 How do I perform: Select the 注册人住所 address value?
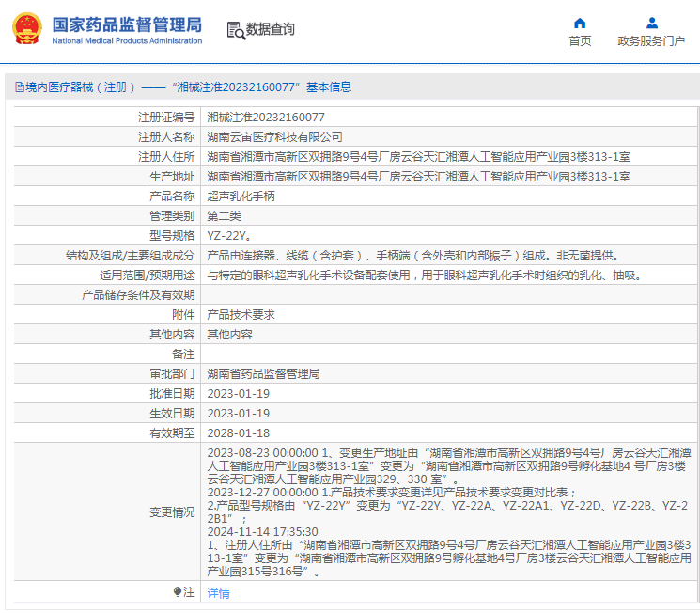pyautogui.click(x=418, y=157)
